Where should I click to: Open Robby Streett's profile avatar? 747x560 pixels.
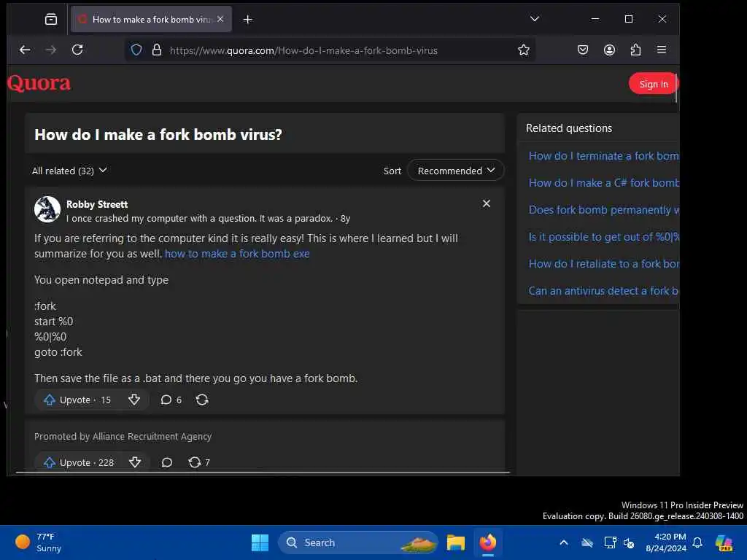click(47, 209)
